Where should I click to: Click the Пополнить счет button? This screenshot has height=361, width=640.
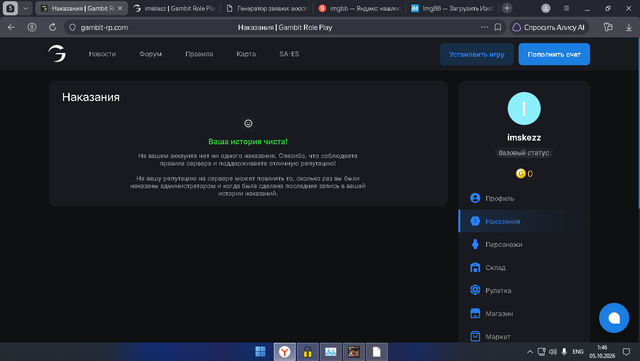(554, 54)
